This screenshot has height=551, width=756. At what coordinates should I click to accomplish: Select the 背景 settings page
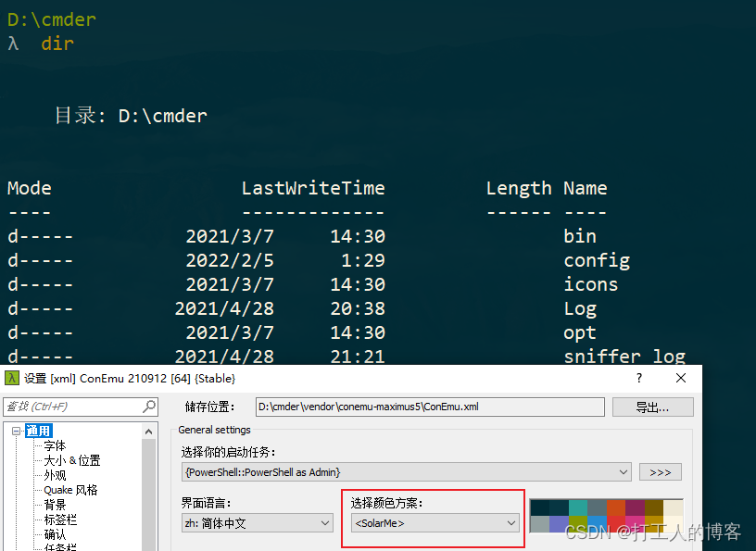54,505
